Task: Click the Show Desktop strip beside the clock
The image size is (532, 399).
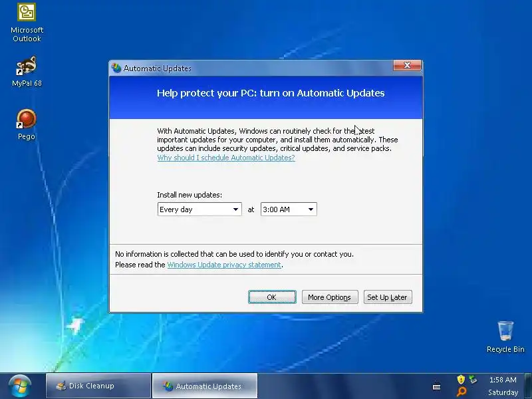Action: (x=528, y=386)
